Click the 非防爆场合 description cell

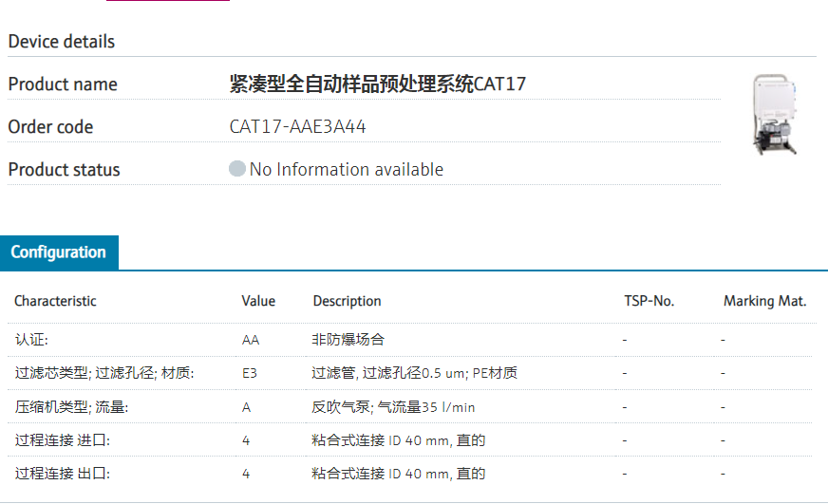pos(348,340)
